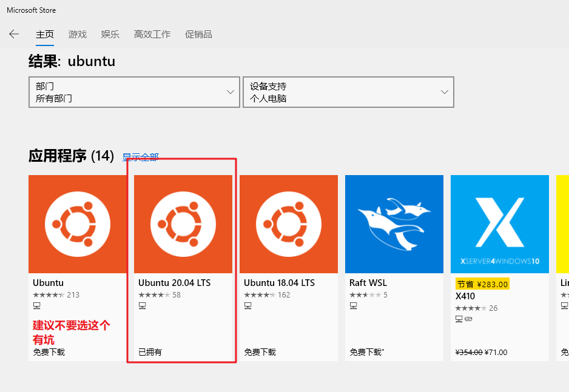Click 免费下载 under Raft WSL
569x392 pixels.
pyautogui.click(x=366, y=352)
